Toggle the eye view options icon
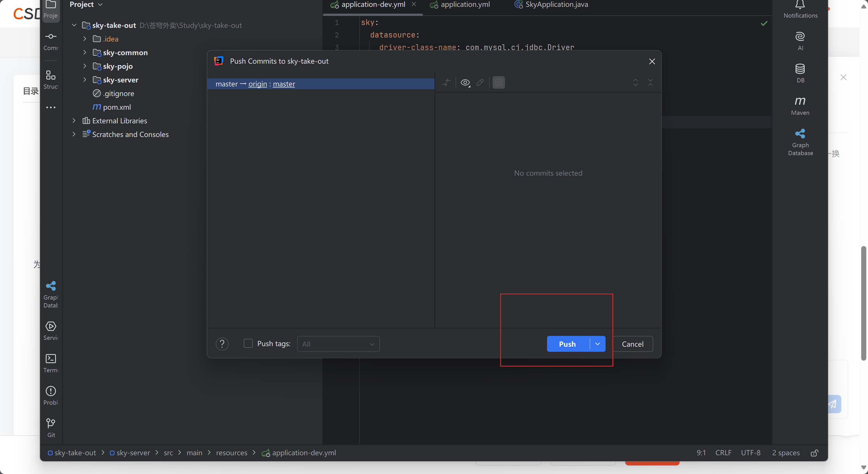Image resolution: width=868 pixels, height=474 pixels. pos(465,83)
